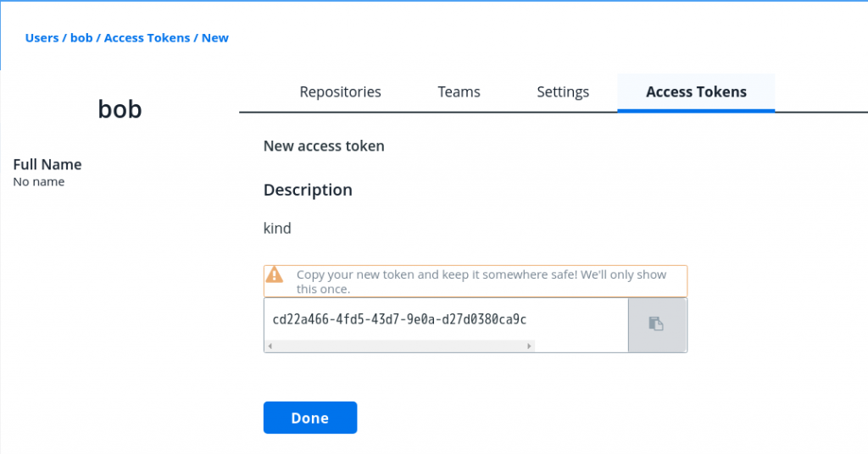
Task: Click the 'Copy your new token' warning message
Action: click(x=481, y=281)
